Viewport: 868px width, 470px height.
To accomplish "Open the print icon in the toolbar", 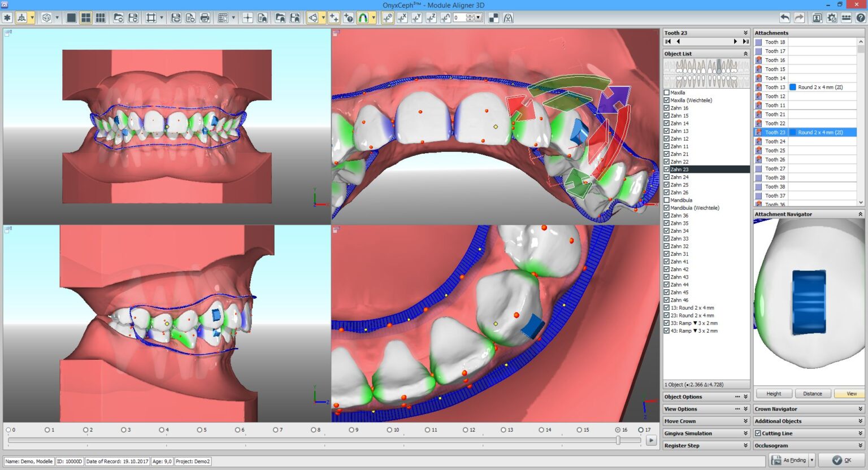I will click(205, 18).
